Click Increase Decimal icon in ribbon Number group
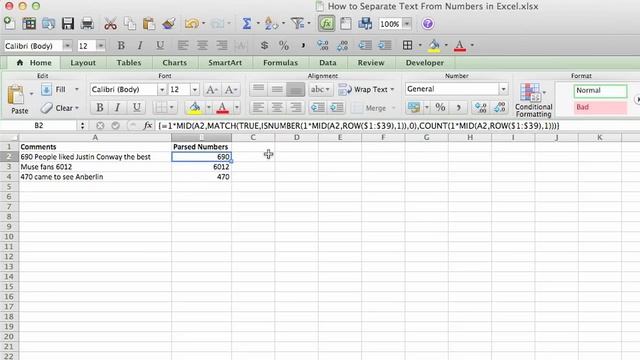Image resolution: width=640 pixels, height=360 pixels. click(x=480, y=107)
